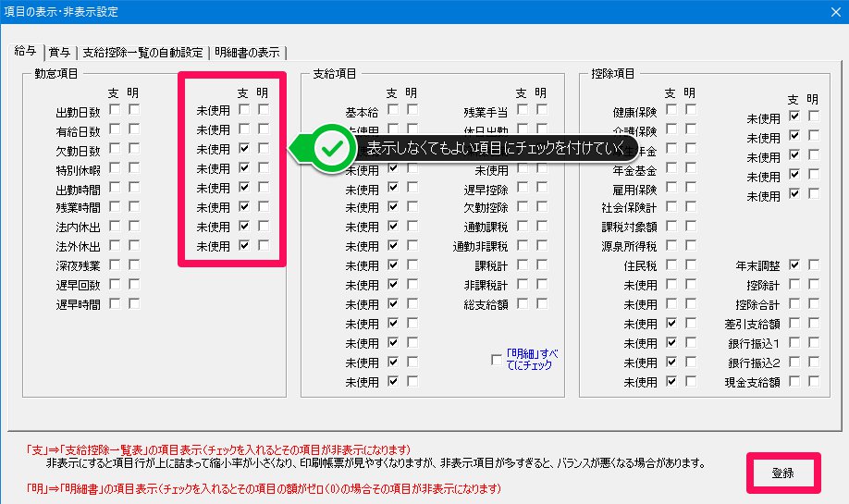Toggle the 支 checkbox for 住民税
The width and height of the screenshot is (849, 504).
pos(671,265)
